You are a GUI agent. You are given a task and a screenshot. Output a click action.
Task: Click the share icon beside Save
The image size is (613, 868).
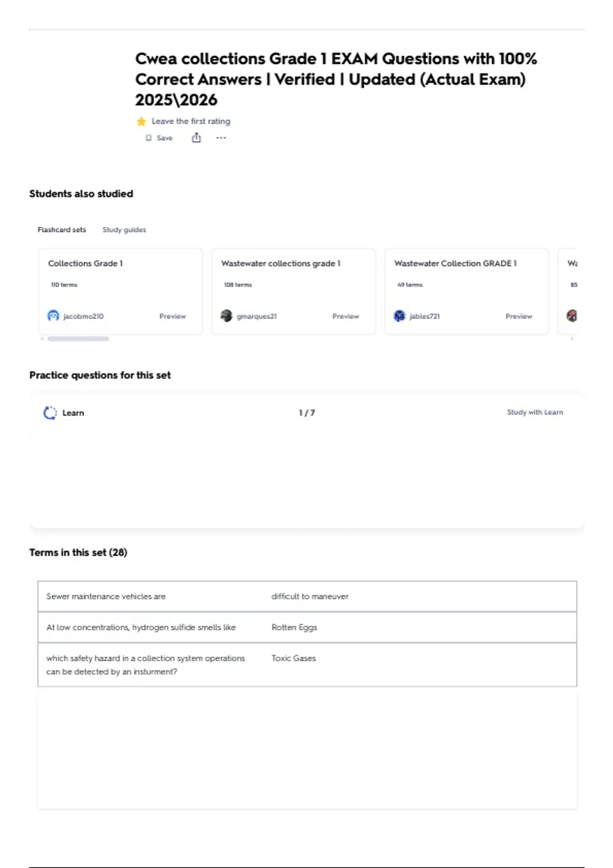click(x=196, y=137)
